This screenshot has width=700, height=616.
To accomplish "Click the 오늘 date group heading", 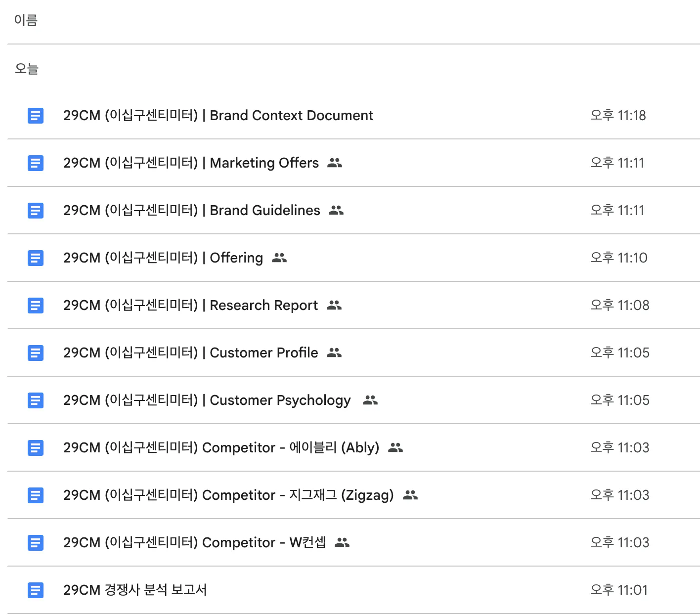I will 27,69.
